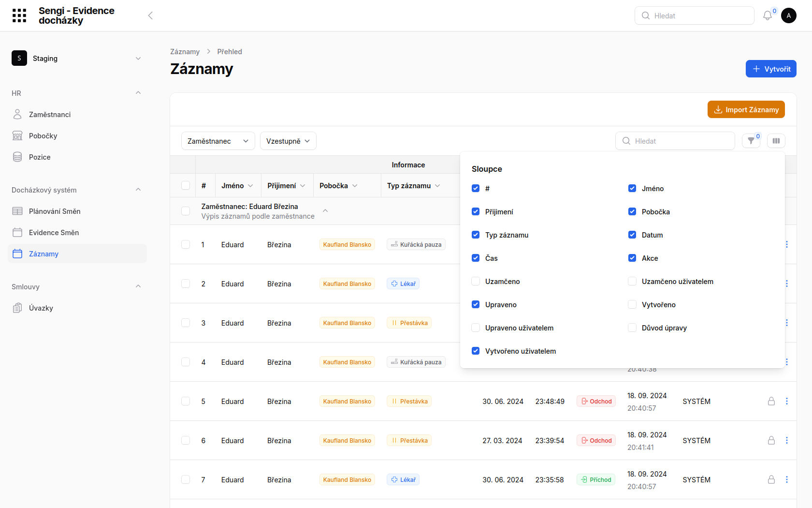Image resolution: width=812 pixels, height=508 pixels.
Task: Open Evidence Směn in the sidebar
Action: (x=77, y=232)
